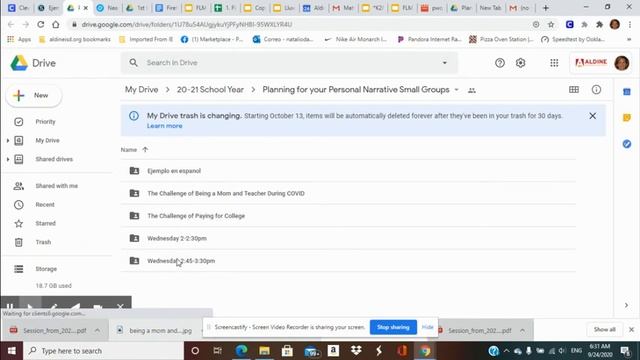This screenshot has height=360, width=640.
Task: Click the Google Drive logo
Action: click(19, 63)
